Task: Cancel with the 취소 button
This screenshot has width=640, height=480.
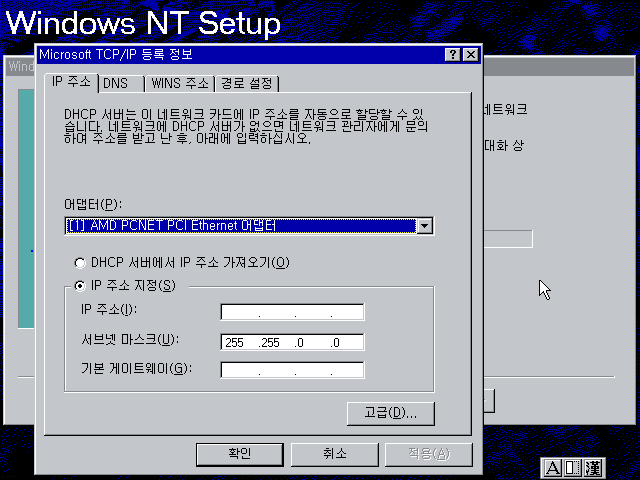Action: [x=334, y=454]
